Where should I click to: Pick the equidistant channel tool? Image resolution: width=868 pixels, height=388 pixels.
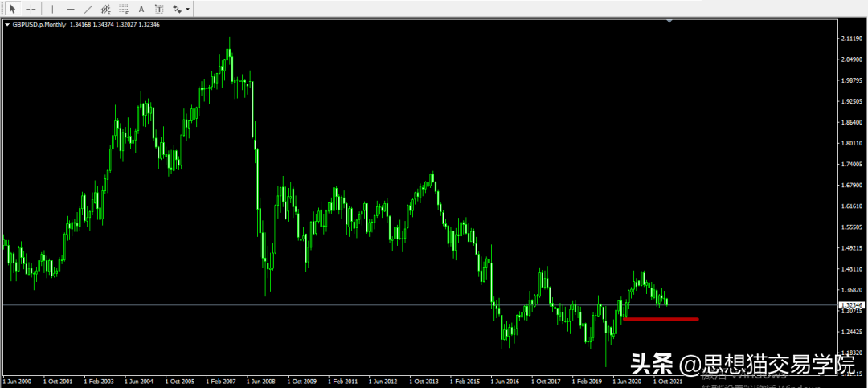(106, 9)
